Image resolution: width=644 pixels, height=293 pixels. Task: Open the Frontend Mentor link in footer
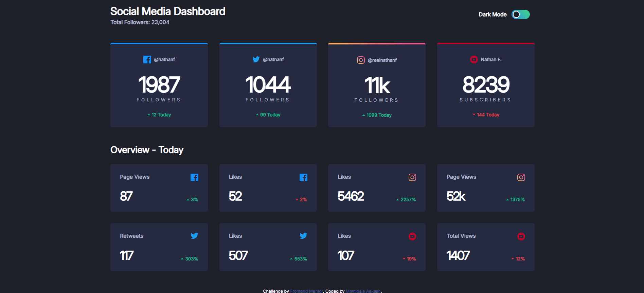point(306,291)
